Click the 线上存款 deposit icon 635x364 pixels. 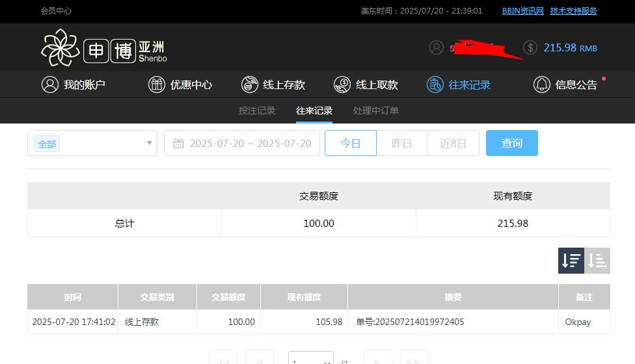click(249, 84)
